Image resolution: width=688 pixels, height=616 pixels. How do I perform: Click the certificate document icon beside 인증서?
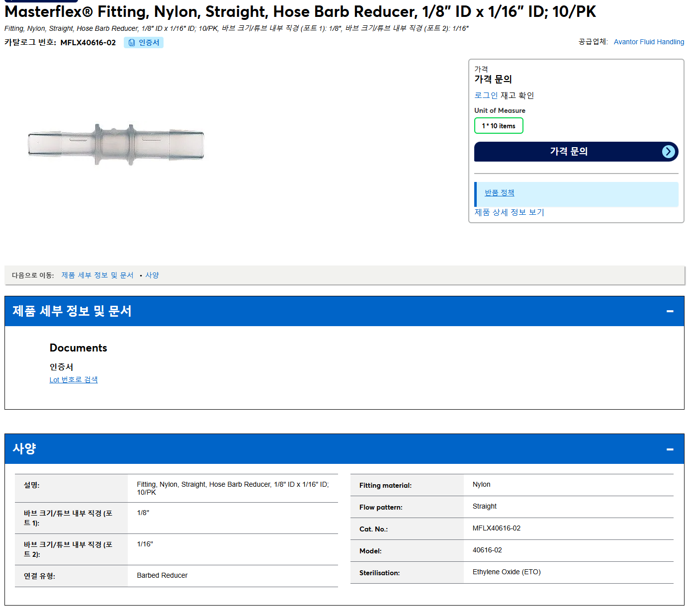coord(132,43)
